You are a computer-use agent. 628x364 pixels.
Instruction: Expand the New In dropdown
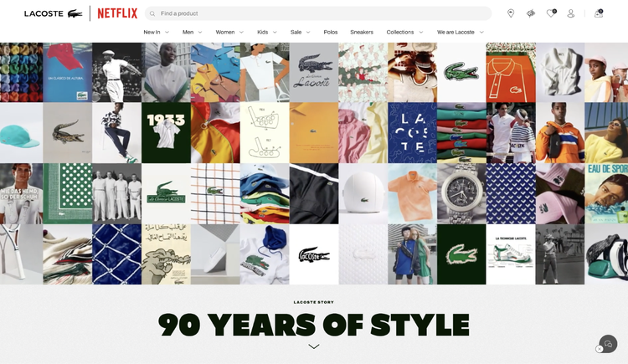click(x=167, y=33)
